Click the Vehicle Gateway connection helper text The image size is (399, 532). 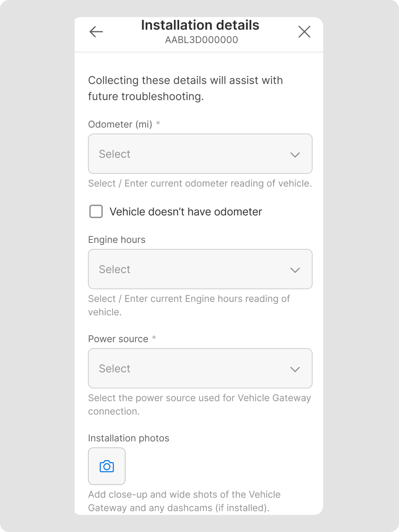pos(199,405)
